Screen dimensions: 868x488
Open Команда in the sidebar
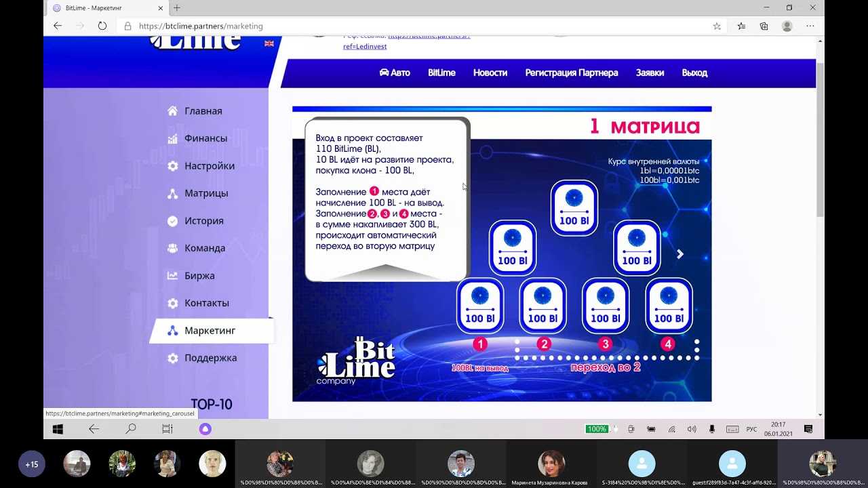click(197, 248)
